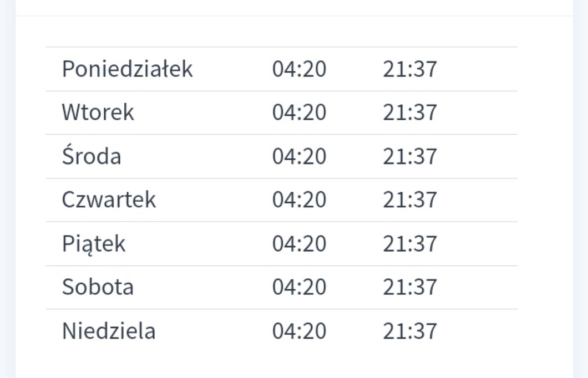
Task: Click Niedziela's 04:20 time
Action: click(299, 331)
